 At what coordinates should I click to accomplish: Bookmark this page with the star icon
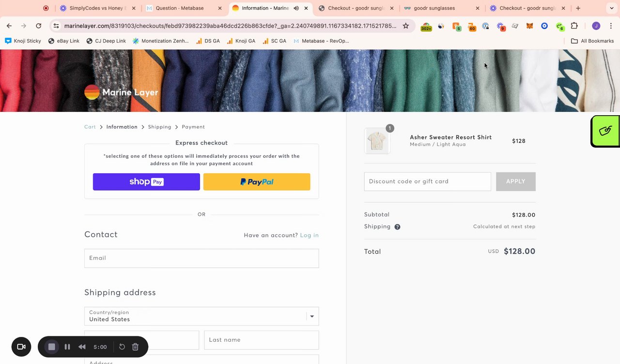(406, 26)
